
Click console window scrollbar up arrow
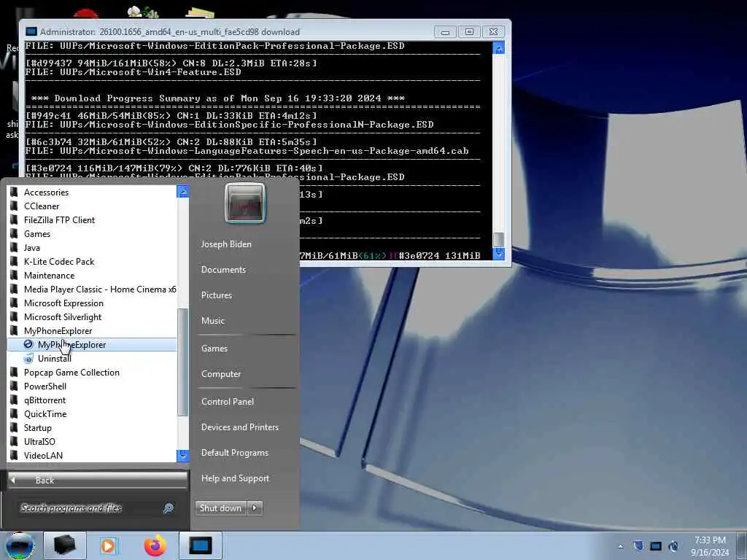(x=498, y=48)
